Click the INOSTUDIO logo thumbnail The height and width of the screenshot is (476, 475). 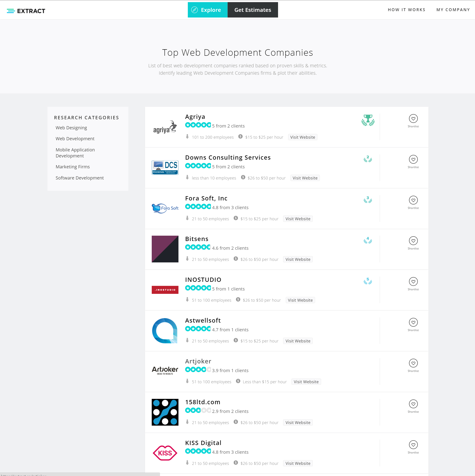point(165,290)
